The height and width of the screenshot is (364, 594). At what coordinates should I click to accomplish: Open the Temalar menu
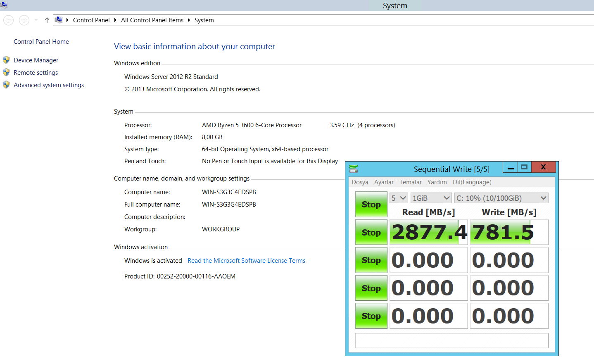coord(410,182)
